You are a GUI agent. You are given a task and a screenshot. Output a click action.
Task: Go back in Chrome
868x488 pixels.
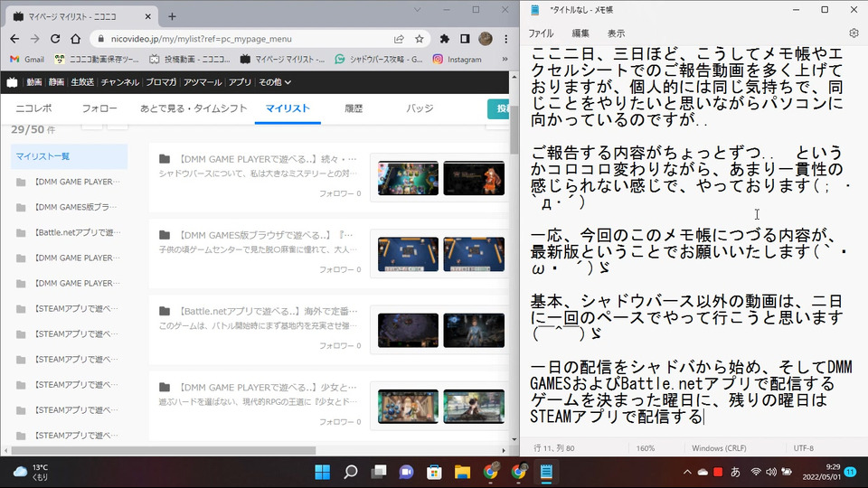(x=14, y=39)
